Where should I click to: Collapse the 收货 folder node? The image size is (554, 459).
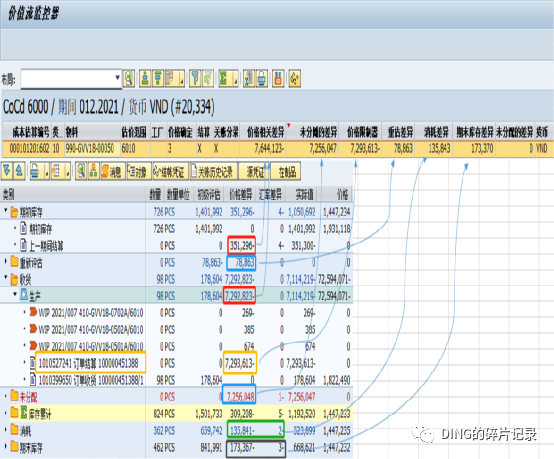click(6, 278)
